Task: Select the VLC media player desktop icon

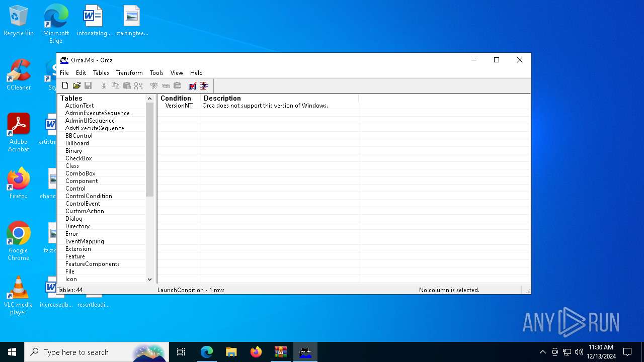Action: coord(18,296)
